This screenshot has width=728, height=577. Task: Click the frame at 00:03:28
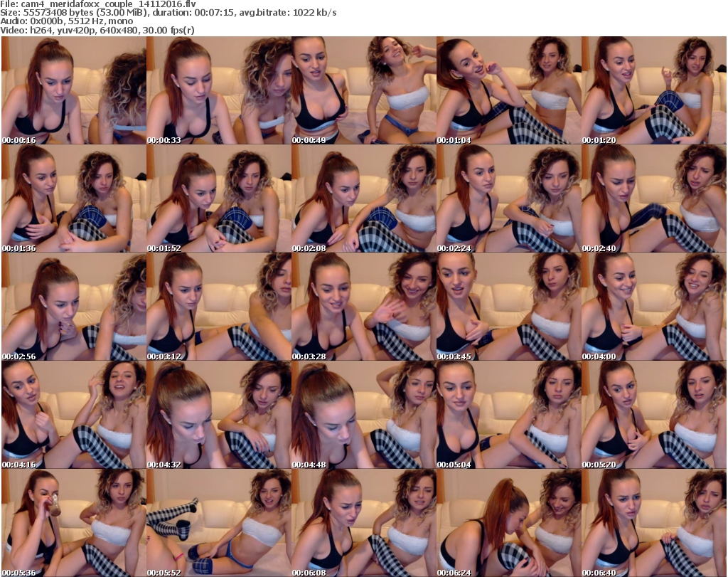coord(363,307)
